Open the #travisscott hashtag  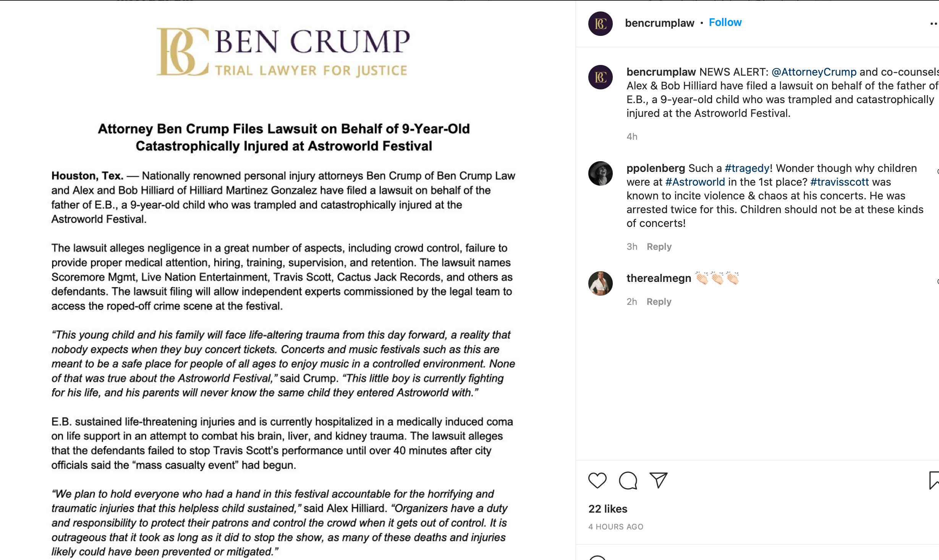[x=839, y=182]
